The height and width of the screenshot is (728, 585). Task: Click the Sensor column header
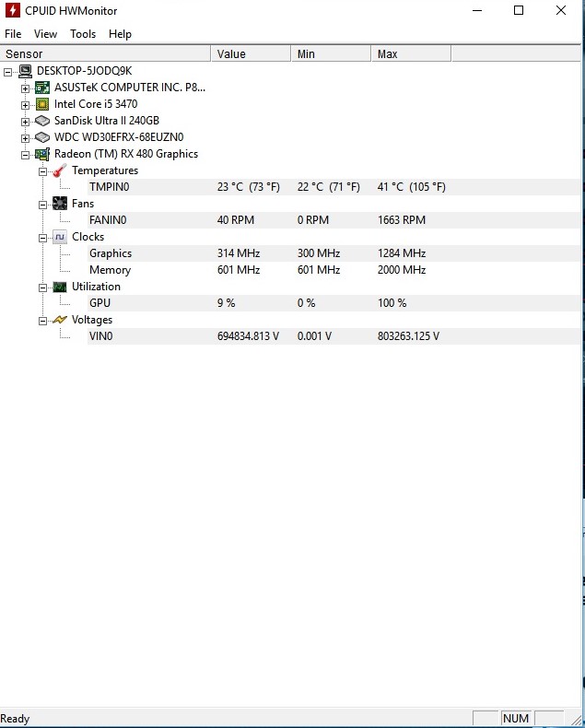pos(105,53)
